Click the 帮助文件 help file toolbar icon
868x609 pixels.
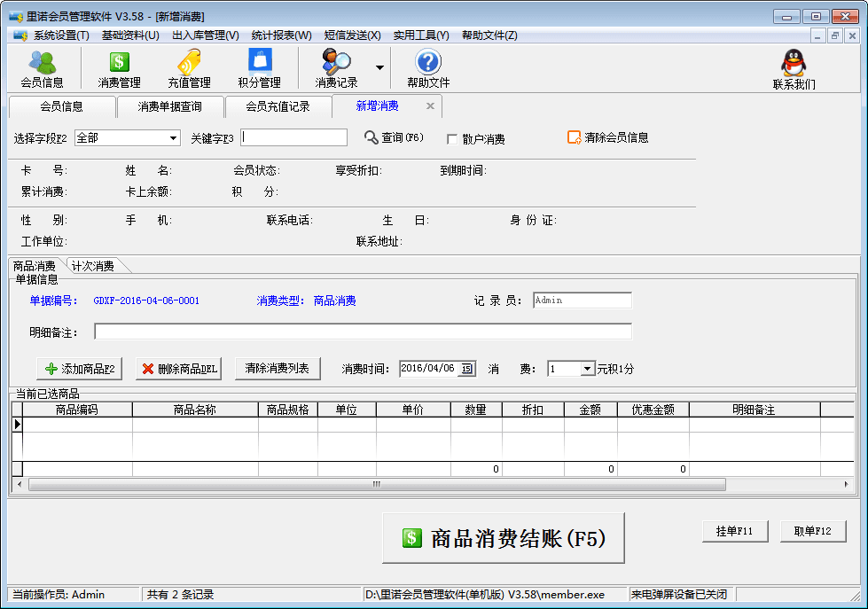426,67
